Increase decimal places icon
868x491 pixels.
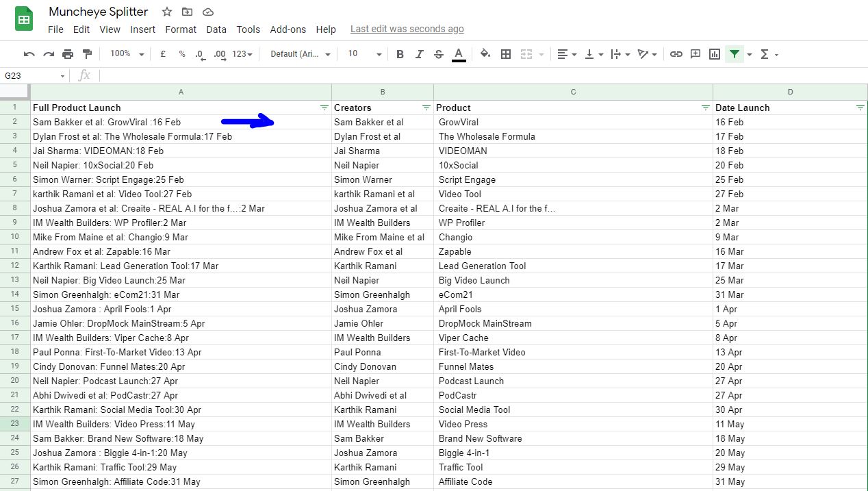220,54
